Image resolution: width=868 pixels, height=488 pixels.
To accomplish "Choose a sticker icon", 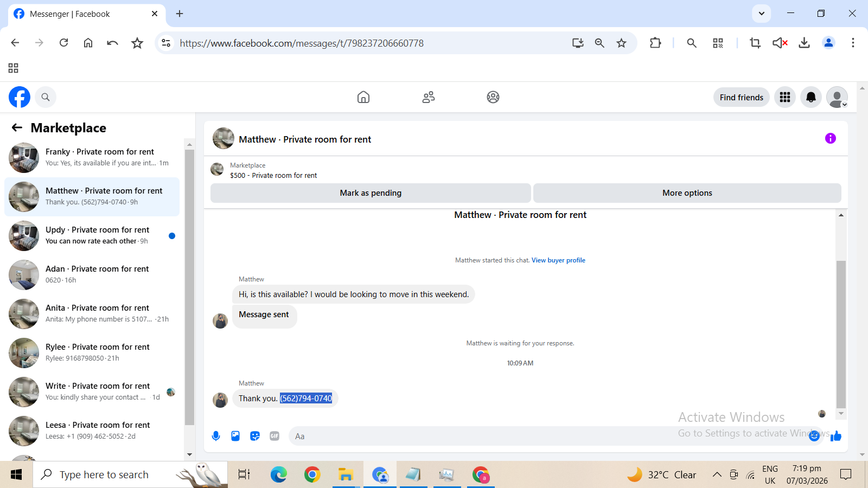I will click(x=255, y=436).
